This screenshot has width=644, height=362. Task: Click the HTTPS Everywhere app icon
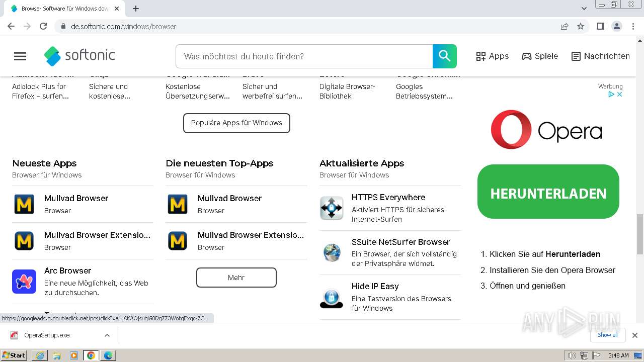[332, 208]
